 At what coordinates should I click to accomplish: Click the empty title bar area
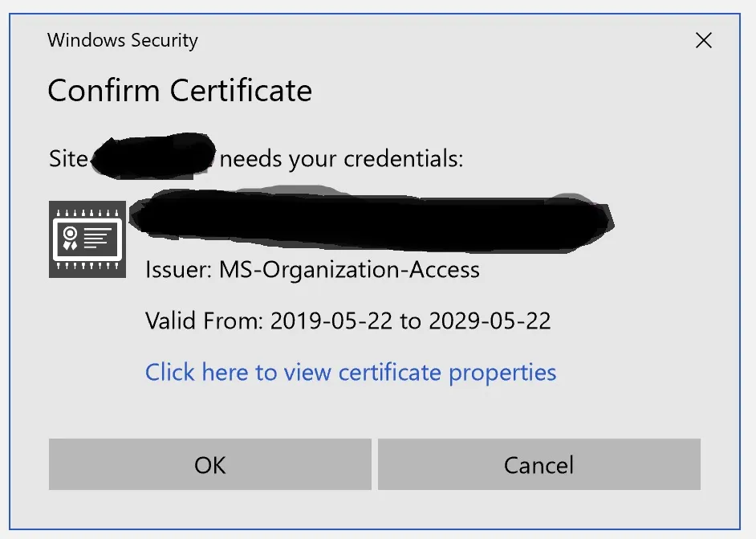[x=441, y=41]
